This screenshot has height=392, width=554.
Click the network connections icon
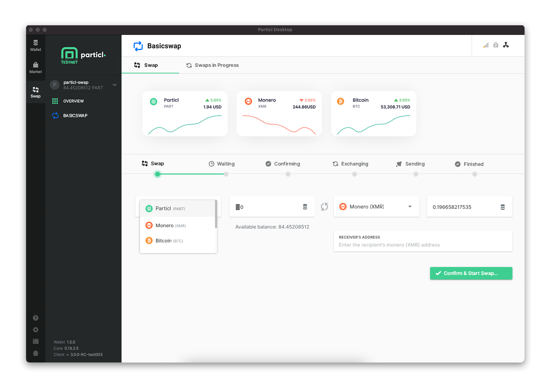tap(506, 45)
